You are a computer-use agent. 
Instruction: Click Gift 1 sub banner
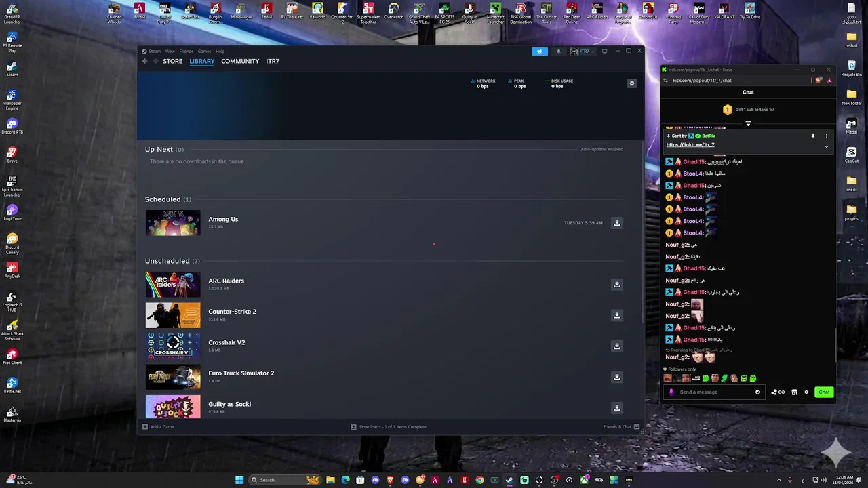(x=748, y=110)
